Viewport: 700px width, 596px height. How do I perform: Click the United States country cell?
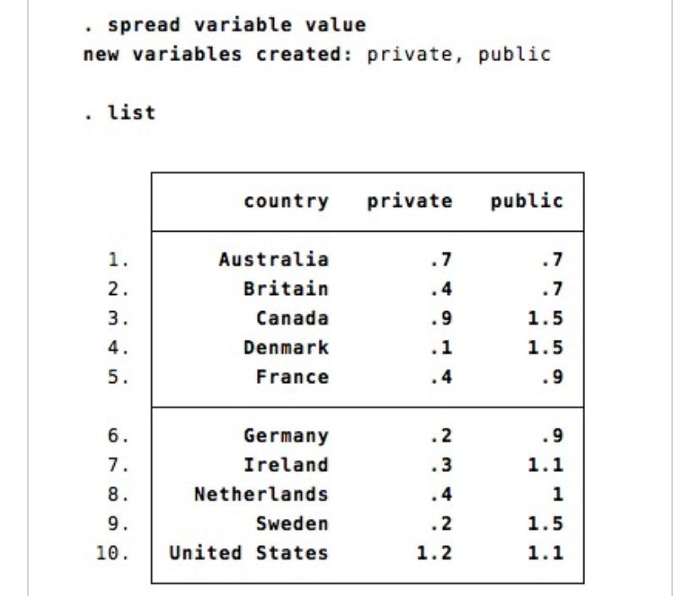[249, 554]
